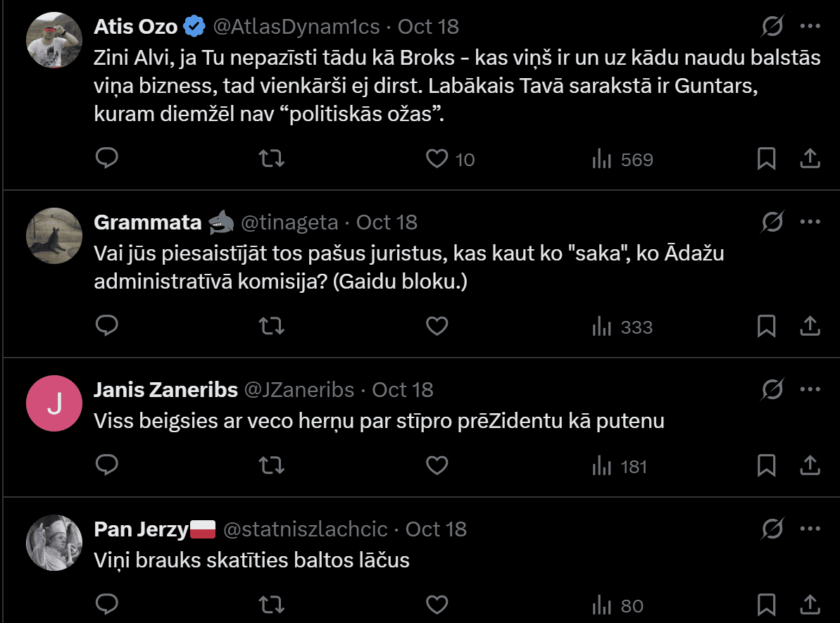
Task: Click Janis Zaneribs display name
Action: [x=165, y=390]
